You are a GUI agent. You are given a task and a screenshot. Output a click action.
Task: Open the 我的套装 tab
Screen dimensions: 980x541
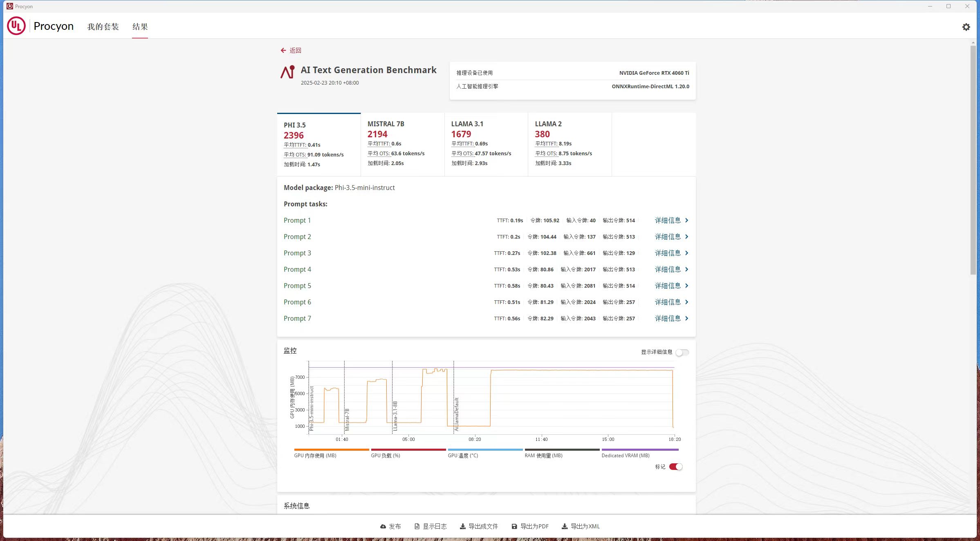point(103,27)
